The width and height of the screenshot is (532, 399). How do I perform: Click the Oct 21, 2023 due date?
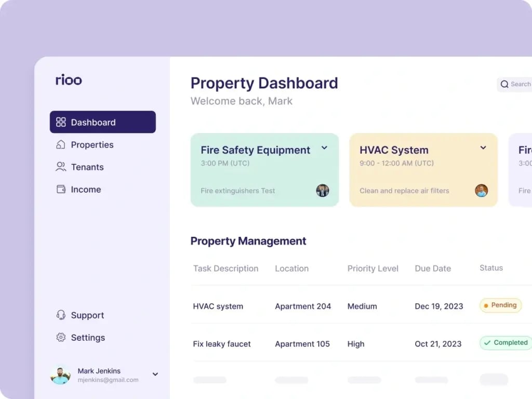[438, 344]
